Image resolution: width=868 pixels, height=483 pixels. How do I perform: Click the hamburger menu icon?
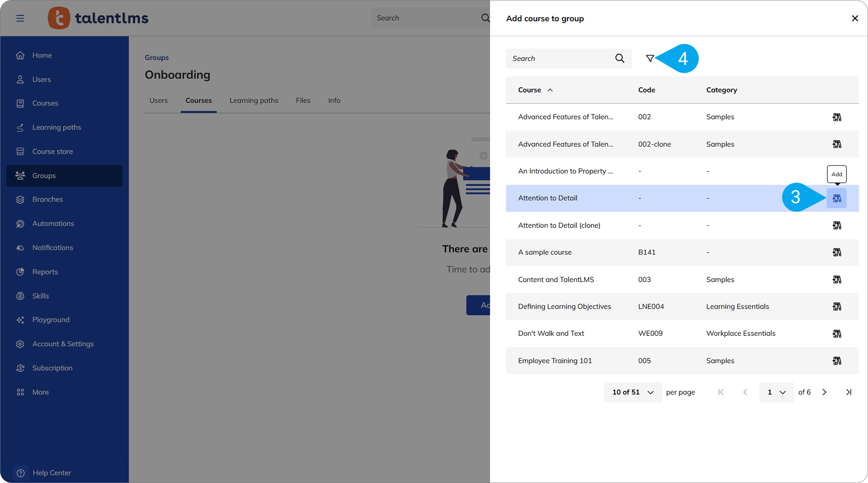(x=20, y=18)
